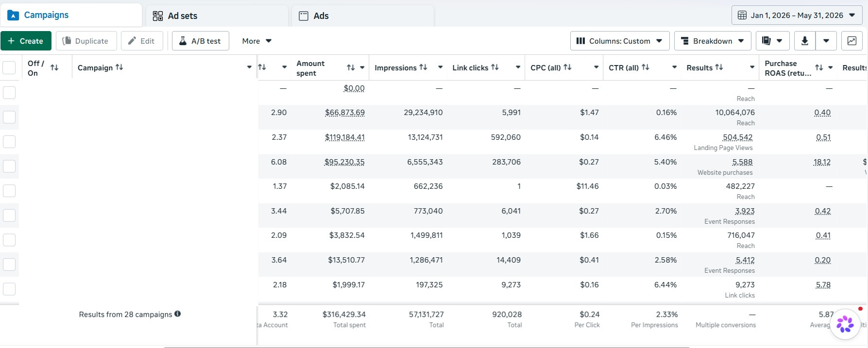
Task: Check the box for $13,510.77 row
Action: tap(9, 265)
